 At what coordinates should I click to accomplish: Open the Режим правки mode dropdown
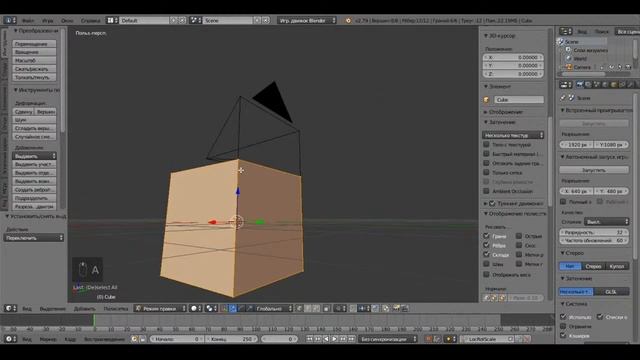(160, 309)
